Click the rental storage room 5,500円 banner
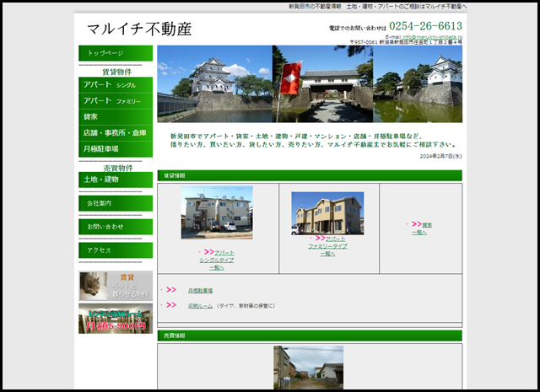The image size is (540, 392). pyautogui.click(x=116, y=319)
